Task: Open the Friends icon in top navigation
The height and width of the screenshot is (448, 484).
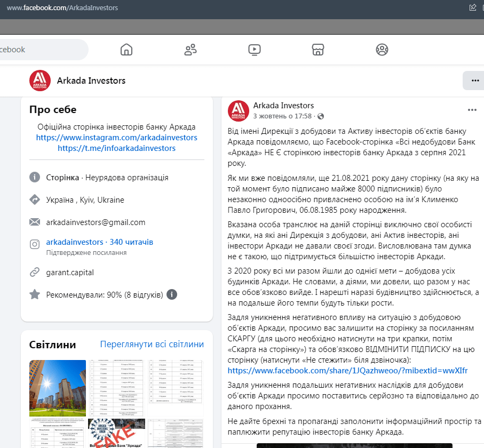Action: point(191,50)
